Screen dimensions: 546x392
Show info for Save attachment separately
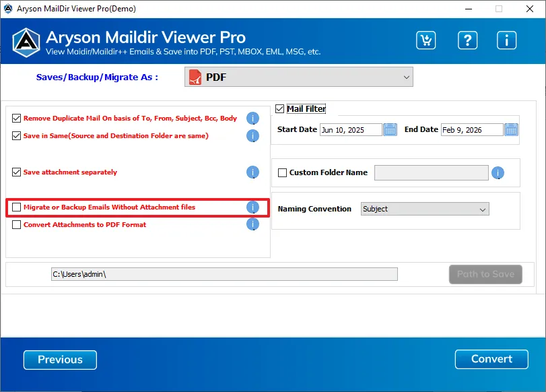pos(252,172)
